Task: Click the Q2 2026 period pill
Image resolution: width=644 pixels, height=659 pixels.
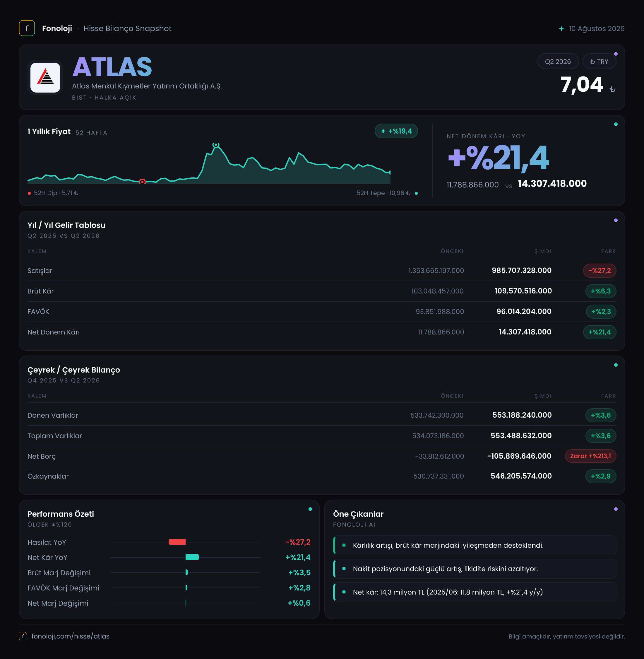Action: (x=558, y=62)
